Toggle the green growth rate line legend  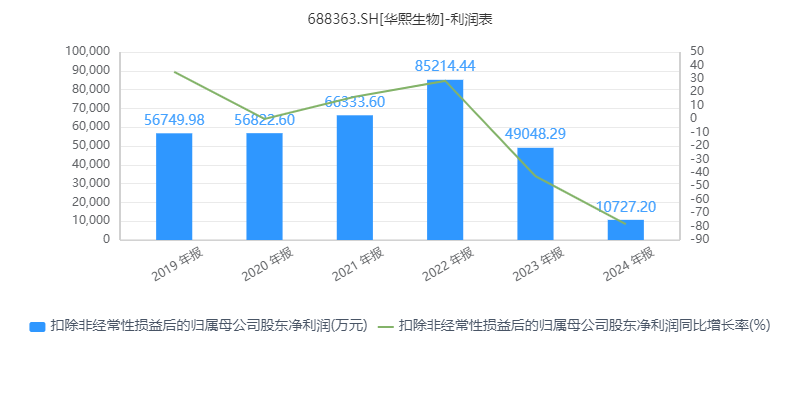(x=576, y=326)
